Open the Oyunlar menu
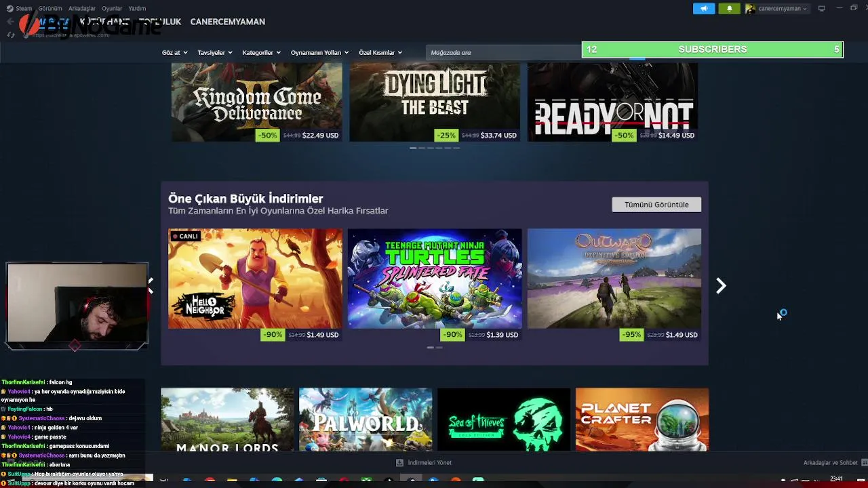Image resolution: width=868 pixels, height=488 pixels. tap(112, 9)
